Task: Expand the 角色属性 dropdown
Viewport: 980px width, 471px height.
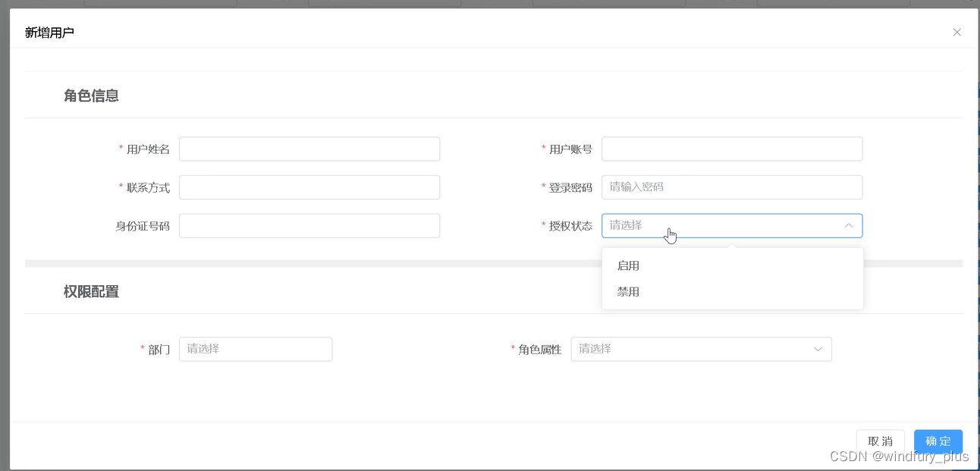Action: click(x=702, y=349)
